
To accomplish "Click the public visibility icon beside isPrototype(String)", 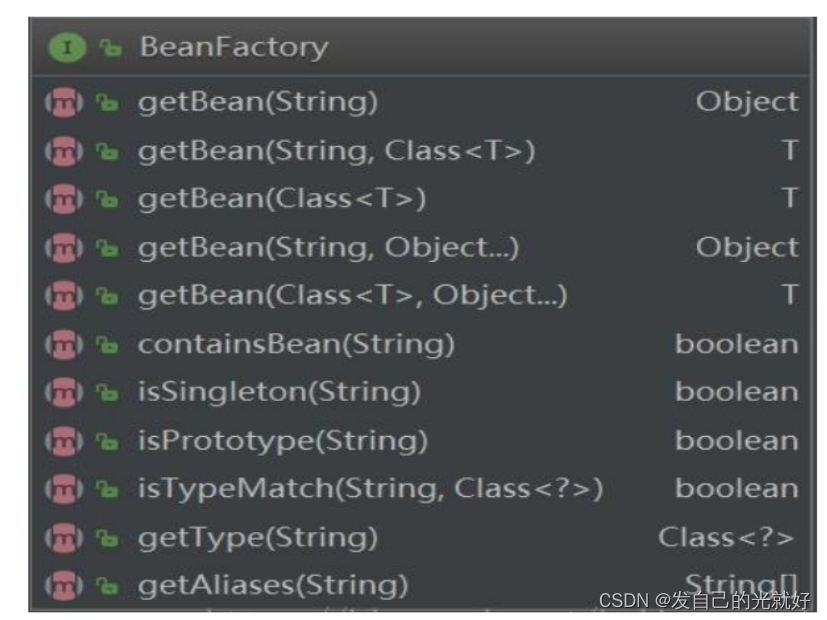I will 107,441.
